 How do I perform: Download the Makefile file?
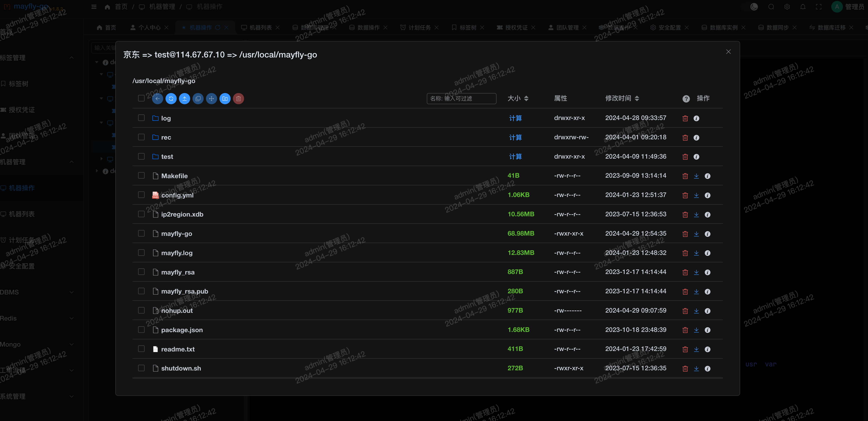click(x=696, y=176)
